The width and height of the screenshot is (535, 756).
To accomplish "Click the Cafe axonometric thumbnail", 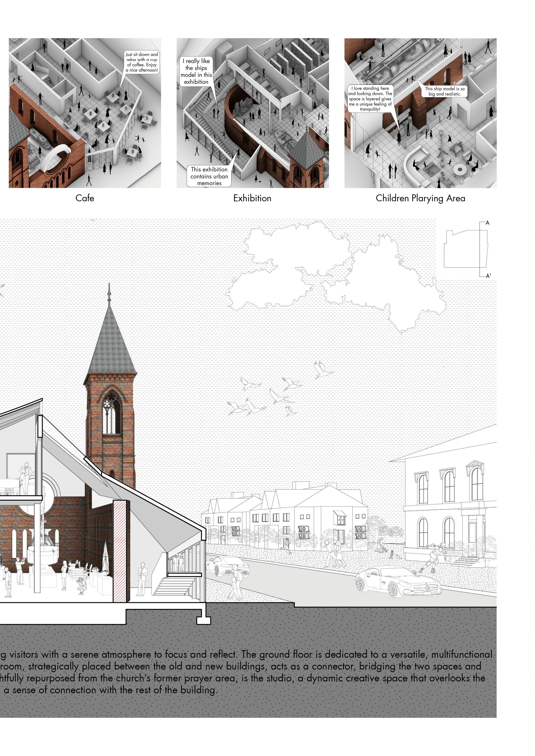I will (x=85, y=113).
